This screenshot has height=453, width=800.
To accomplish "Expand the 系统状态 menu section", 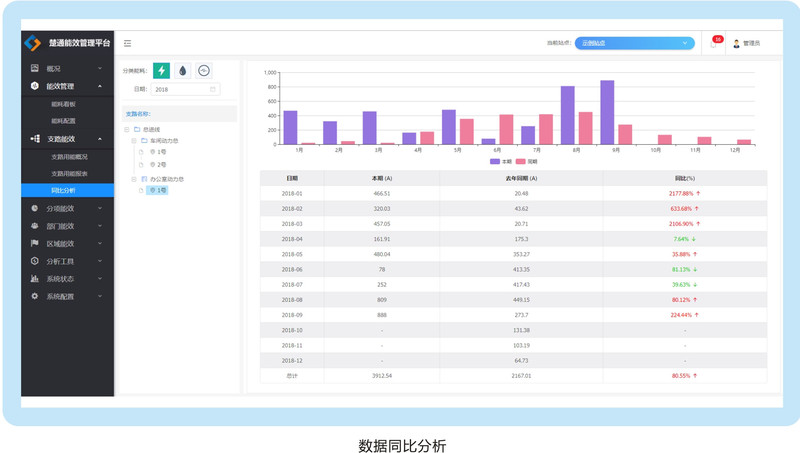I will pos(99,279).
